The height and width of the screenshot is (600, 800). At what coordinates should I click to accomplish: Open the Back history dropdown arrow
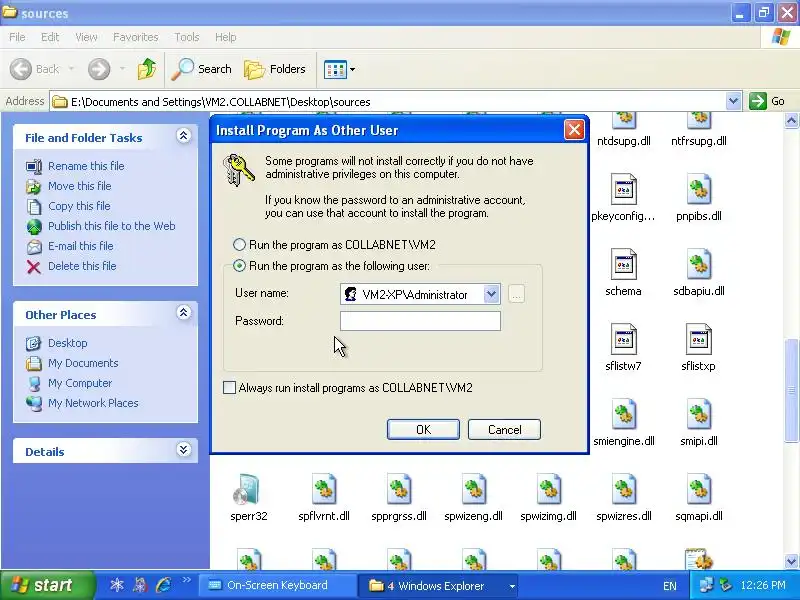[x=71, y=69]
